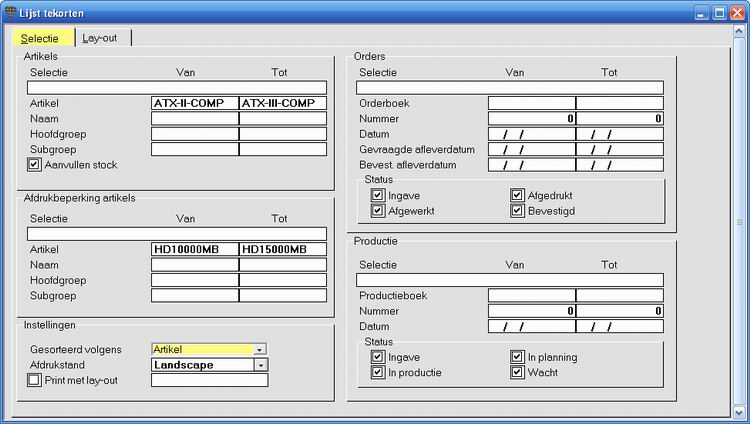Click Afdrukbeperking Naam Van field

(x=195, y=265)
